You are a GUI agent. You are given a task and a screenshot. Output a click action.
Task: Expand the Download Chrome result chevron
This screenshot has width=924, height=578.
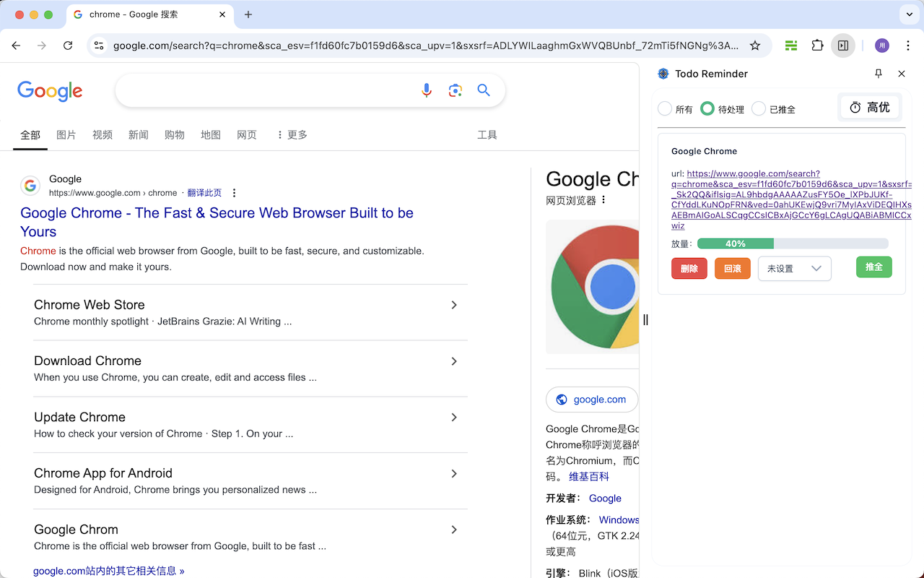(x=454, y=361)
